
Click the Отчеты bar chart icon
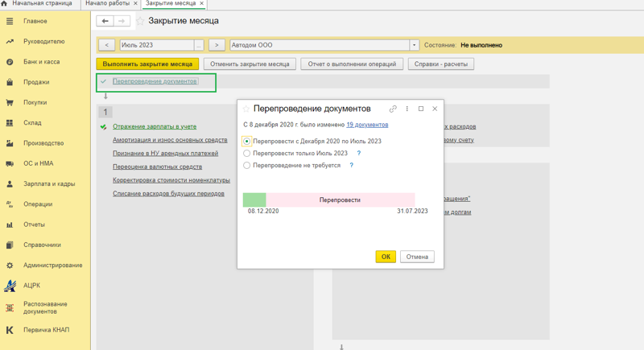[x=10, y=224]
